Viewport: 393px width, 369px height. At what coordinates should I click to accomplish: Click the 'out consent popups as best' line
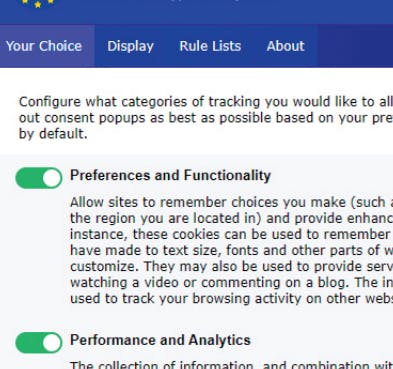click(x=206, y=118)
